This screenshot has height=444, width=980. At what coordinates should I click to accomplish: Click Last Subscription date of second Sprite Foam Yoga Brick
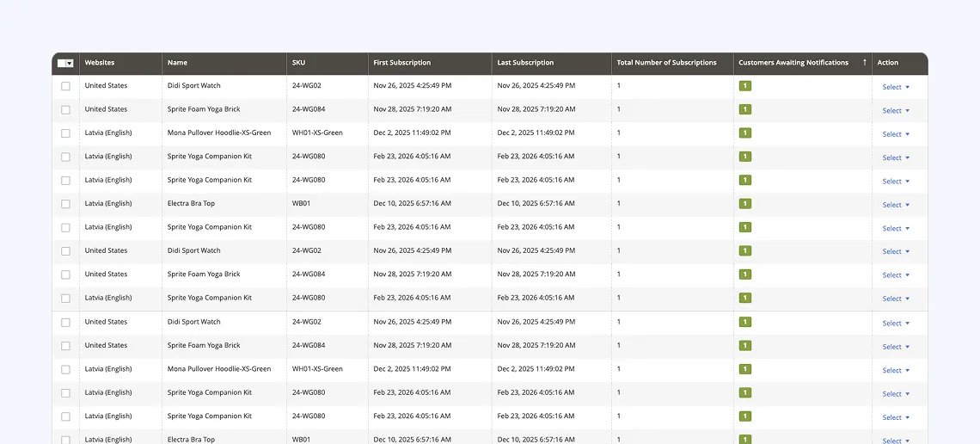pyautogui.click(x=536, y=274)
